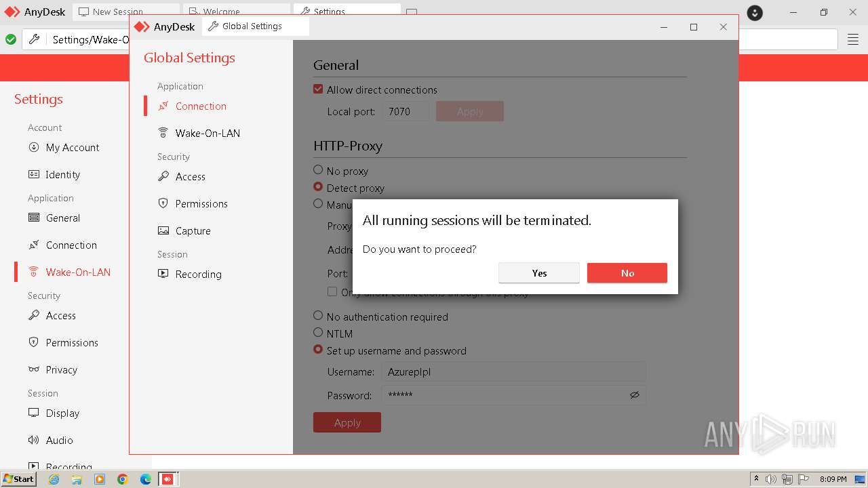Click Connection icon in Global Settings
868x488 pixels.
click(163, 106)
